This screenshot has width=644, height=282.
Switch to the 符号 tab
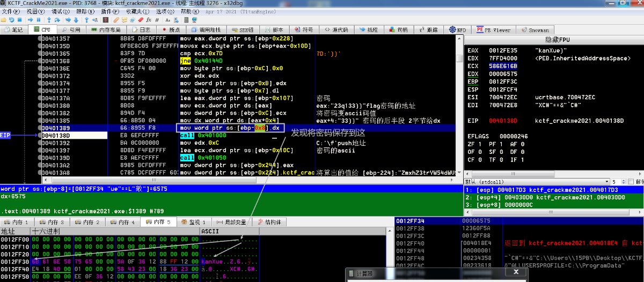point(304,29)
